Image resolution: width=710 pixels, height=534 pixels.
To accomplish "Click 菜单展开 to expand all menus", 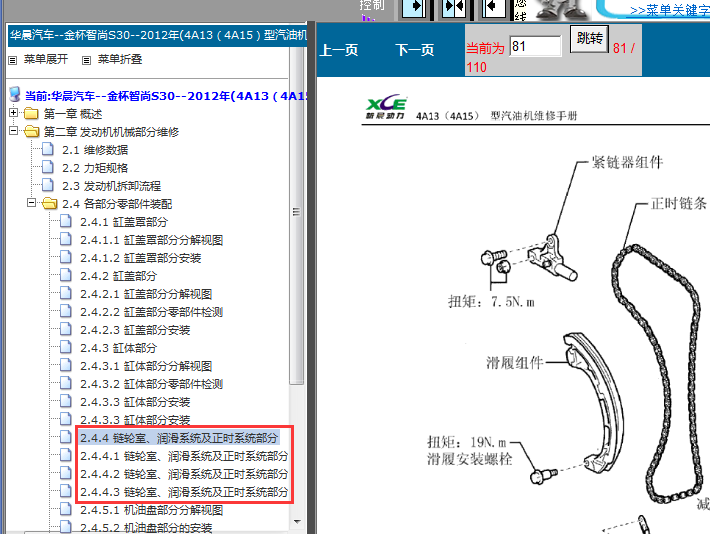I will coord(46,59).
